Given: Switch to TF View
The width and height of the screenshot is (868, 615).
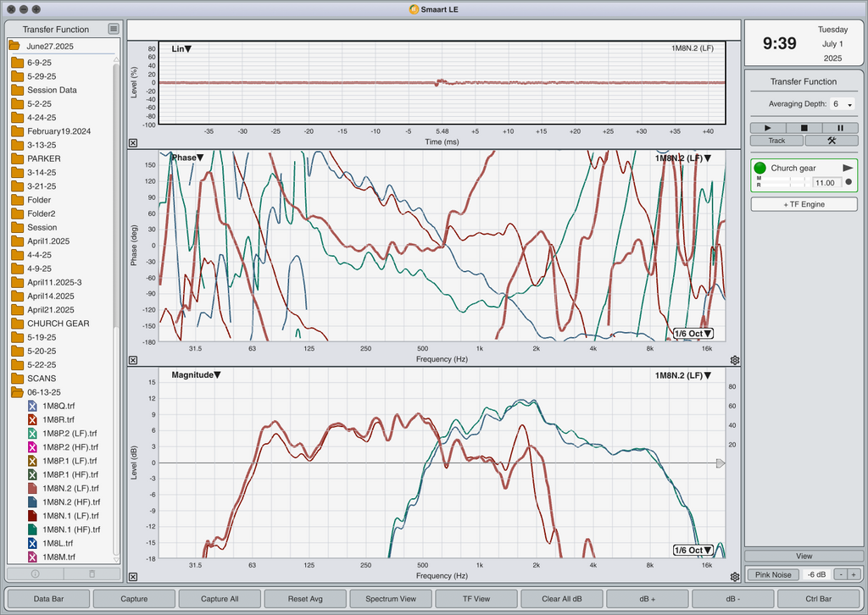Looking at the screenshot, I should point(476,598).
